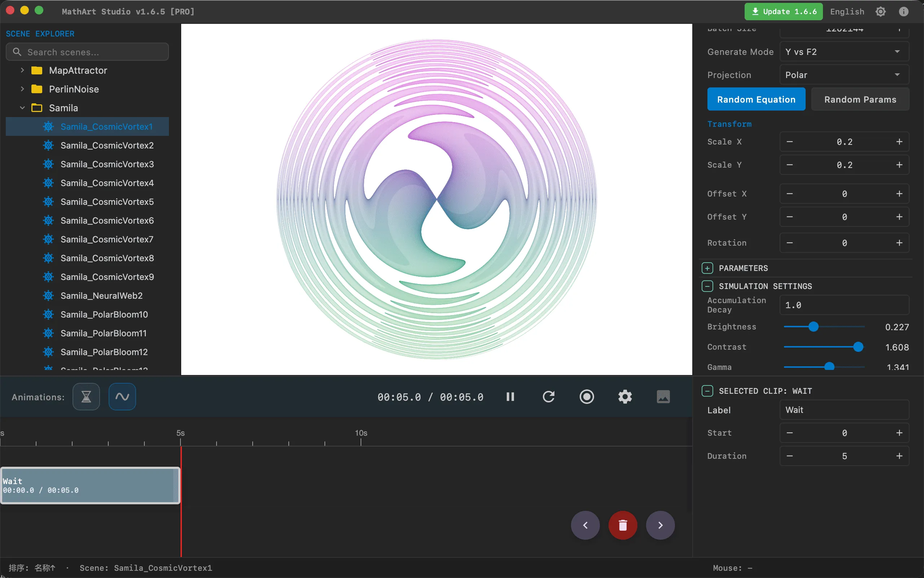Increase Scale X with plus
The width and height of the screenshot is (924, 578).
[899, 142]
